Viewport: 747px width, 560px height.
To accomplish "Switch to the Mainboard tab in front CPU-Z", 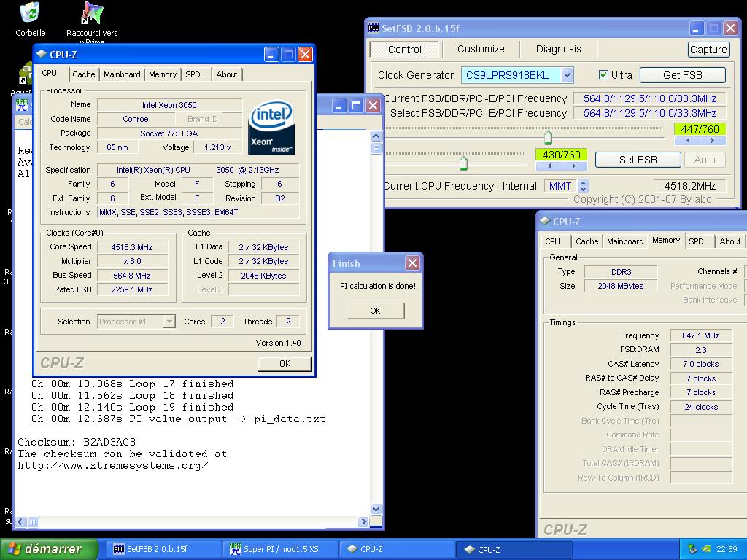I will pyautogui.click(x=122, y=74).
